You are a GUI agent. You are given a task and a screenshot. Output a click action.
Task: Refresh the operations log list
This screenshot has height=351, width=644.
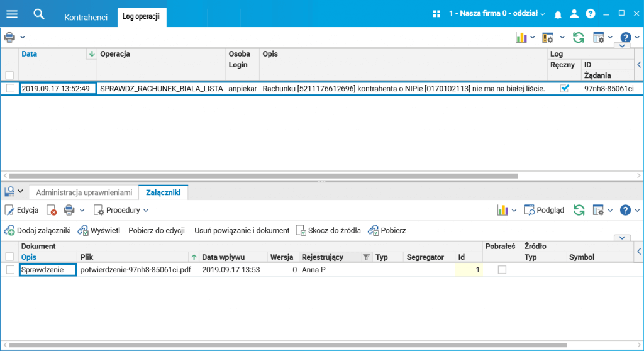[x=579, y=37]
